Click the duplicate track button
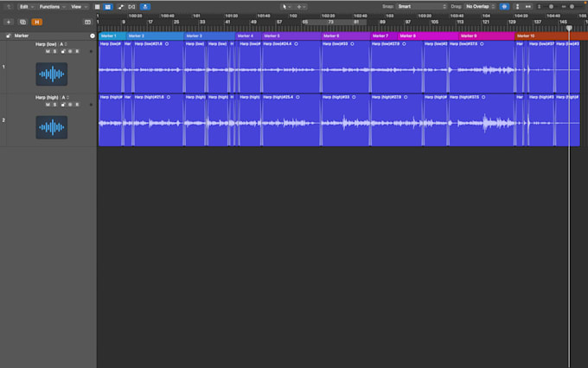The height and width of the screenshot is (368, 588). pos(22,23)
